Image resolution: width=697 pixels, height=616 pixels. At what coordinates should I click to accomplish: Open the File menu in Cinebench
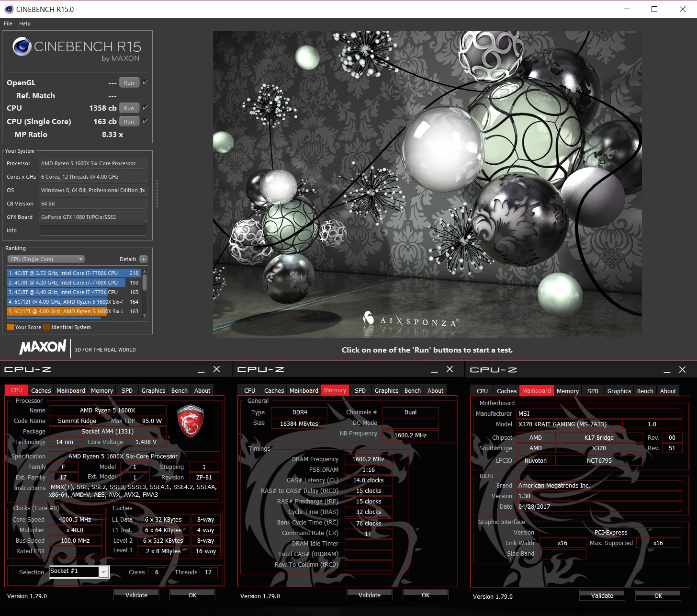pyautogui.click(x=8, y=23)
